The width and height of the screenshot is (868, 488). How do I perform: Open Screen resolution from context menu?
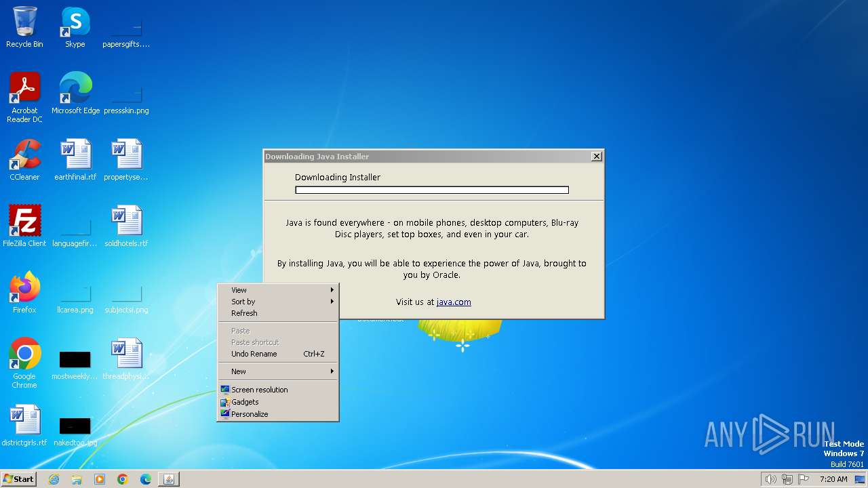click(x=277, y=390)
